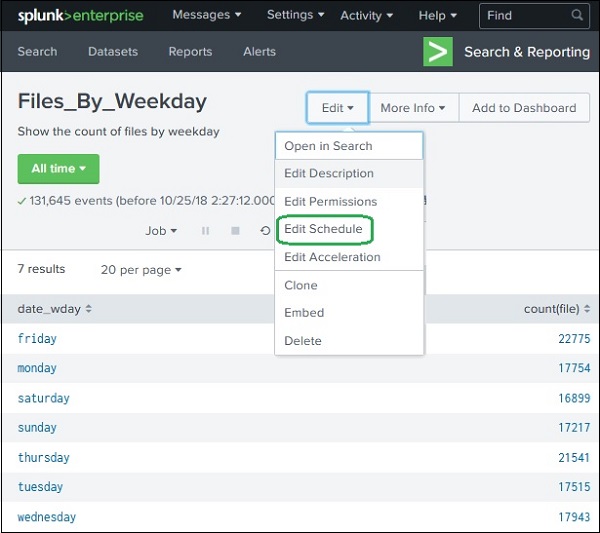Viewport: 600px width, 533px height.
Task: Click the Search & Reporting app icon
Action: [x=438, y=52]
